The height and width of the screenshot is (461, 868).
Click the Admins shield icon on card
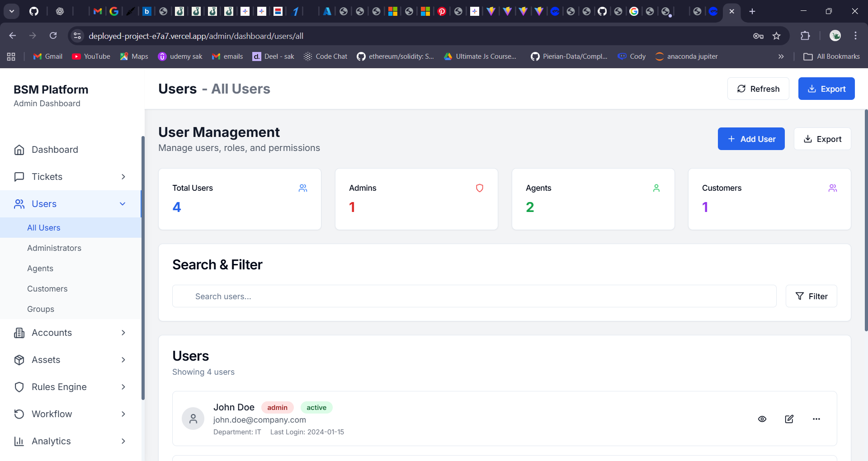coord(480,188)
